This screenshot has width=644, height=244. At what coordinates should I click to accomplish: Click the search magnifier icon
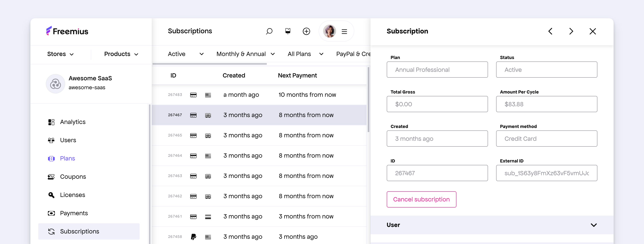coord(269,31)
